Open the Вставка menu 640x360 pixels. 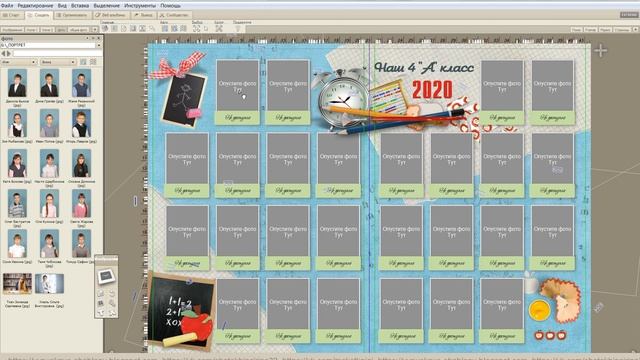pyautogui.click(x=80, y=6)
